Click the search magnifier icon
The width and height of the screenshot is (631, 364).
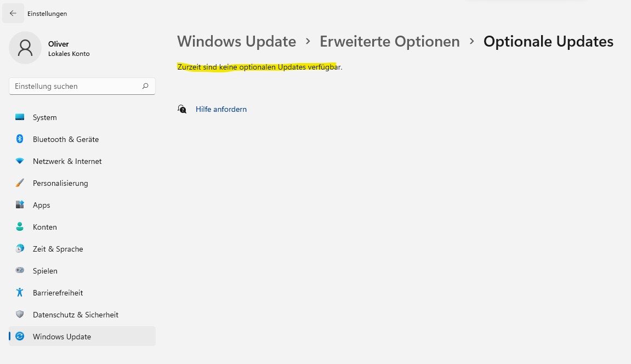[145, 86]
